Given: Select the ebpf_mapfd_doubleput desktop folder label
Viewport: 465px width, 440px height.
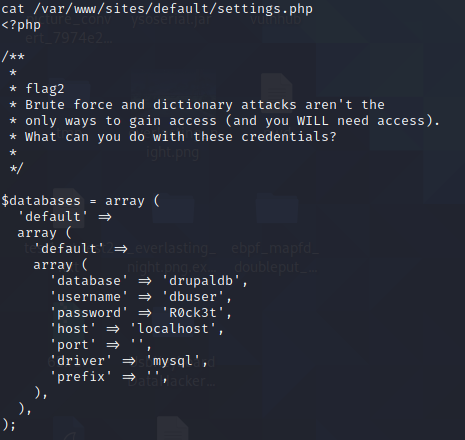Looking at the screenshot, I should click(275, 258).
